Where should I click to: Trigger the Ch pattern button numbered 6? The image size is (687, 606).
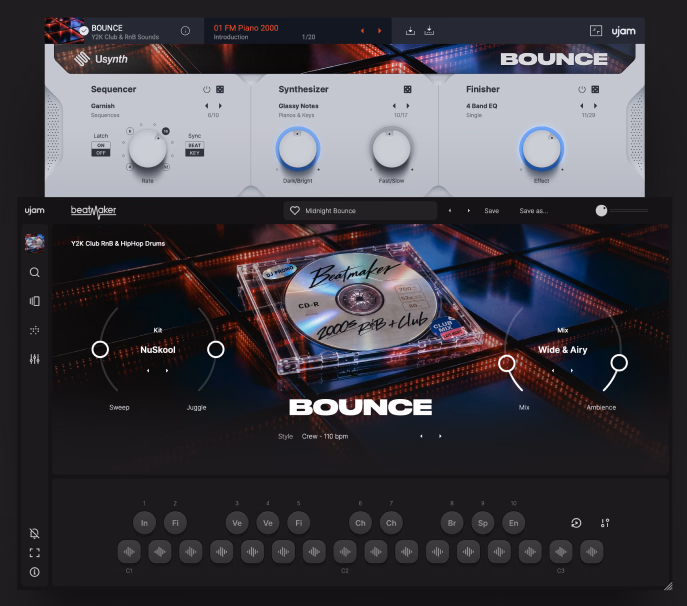[x=360, y=523]
